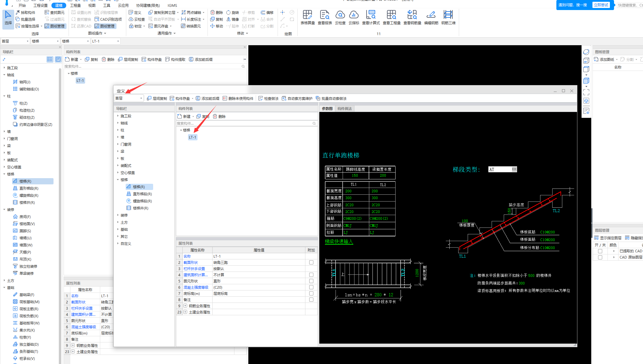Open 云指标 cloud indicators
Viewport: 643px width, 364px height.
(x=354, y=17)
